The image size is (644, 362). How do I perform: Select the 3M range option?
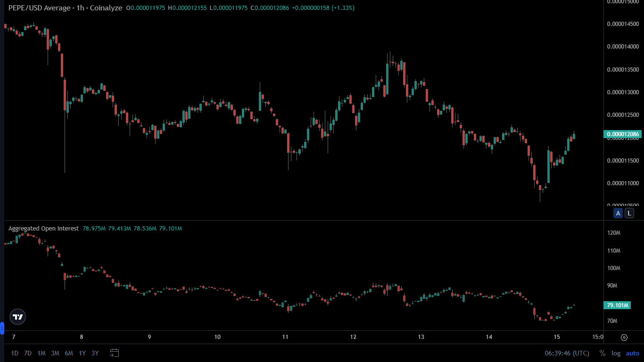coord(54,353)
